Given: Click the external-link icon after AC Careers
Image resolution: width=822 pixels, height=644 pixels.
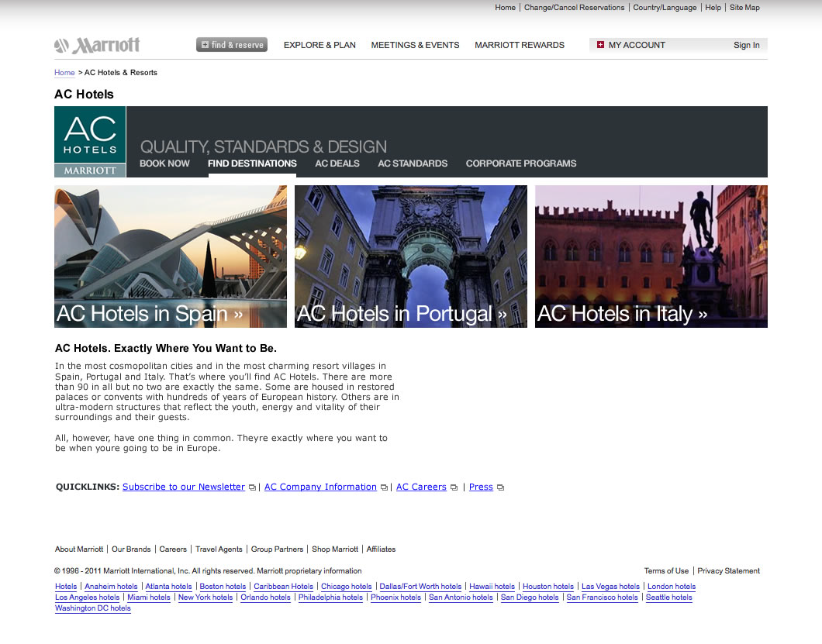Looking at the screenshot, I should coord(454,487).
